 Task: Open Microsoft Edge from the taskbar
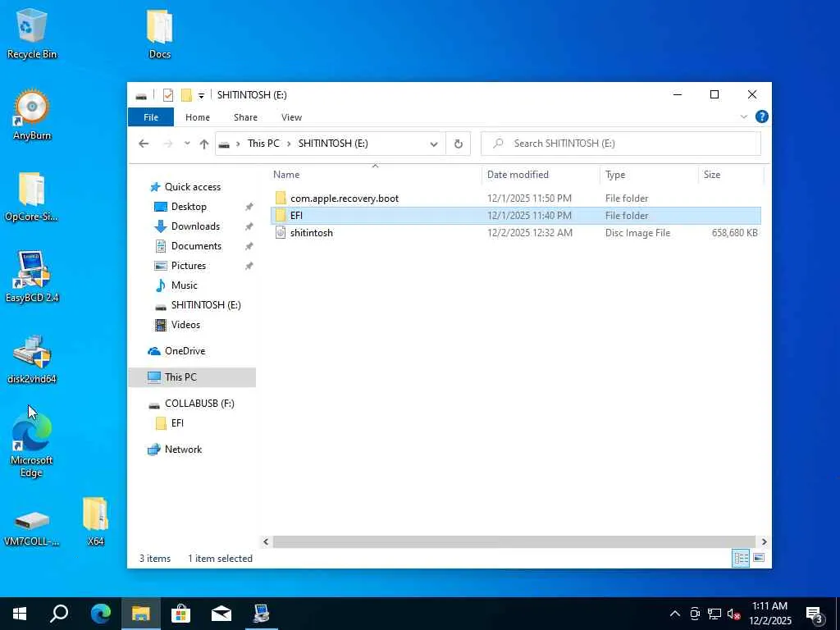pos(101,614)
